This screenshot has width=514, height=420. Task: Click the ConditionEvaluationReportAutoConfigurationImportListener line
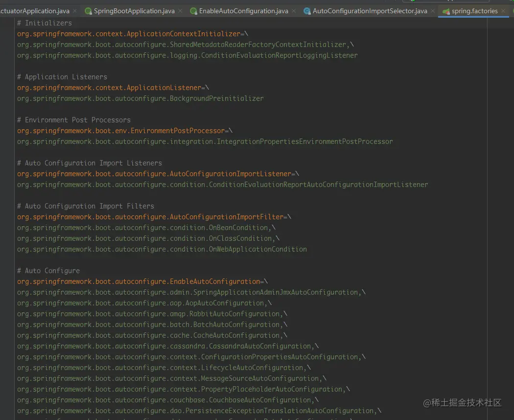(223, 185)
